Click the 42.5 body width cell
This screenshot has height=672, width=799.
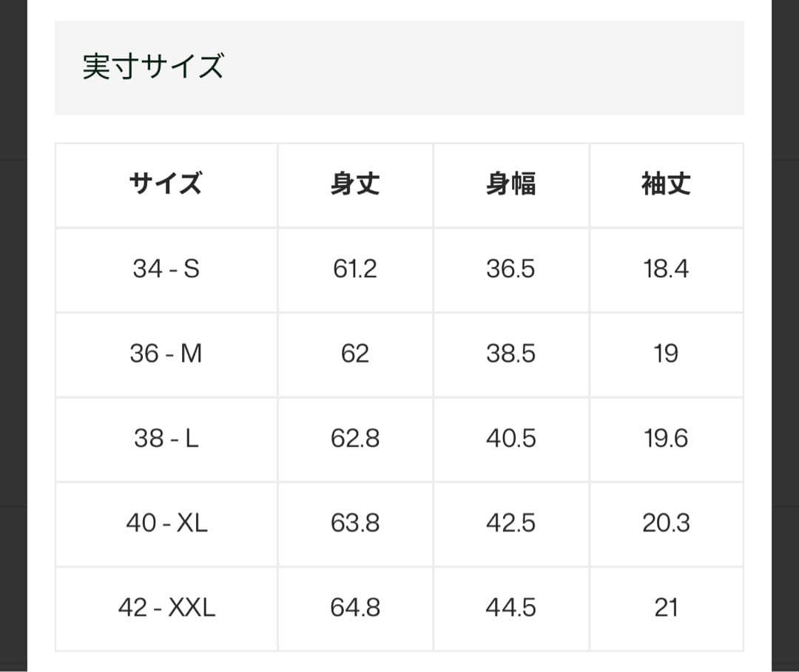coord(510,523)
